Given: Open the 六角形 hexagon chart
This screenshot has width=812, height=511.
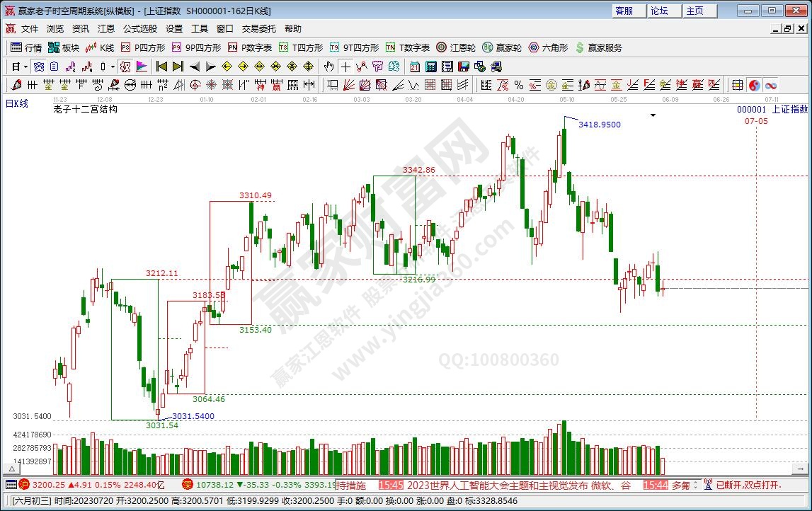Looking at the screenshot, I should click(547, 47).
